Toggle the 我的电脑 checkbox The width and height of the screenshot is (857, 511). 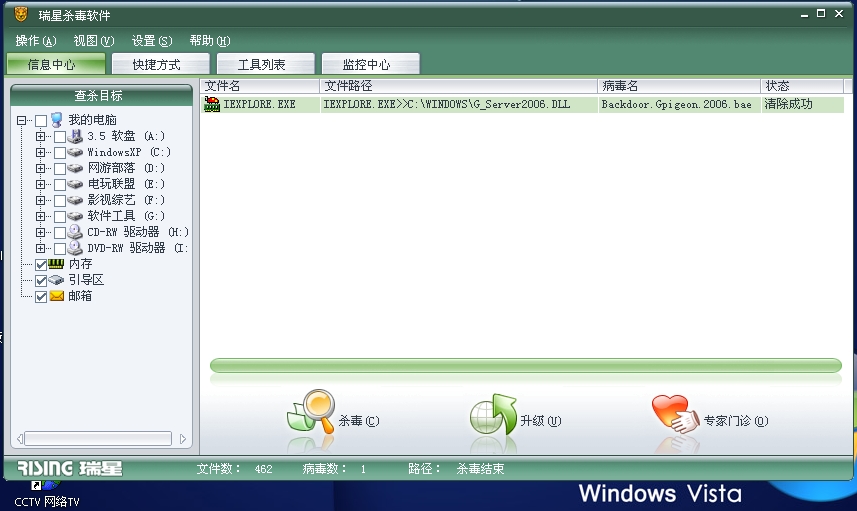click(41, 120)
